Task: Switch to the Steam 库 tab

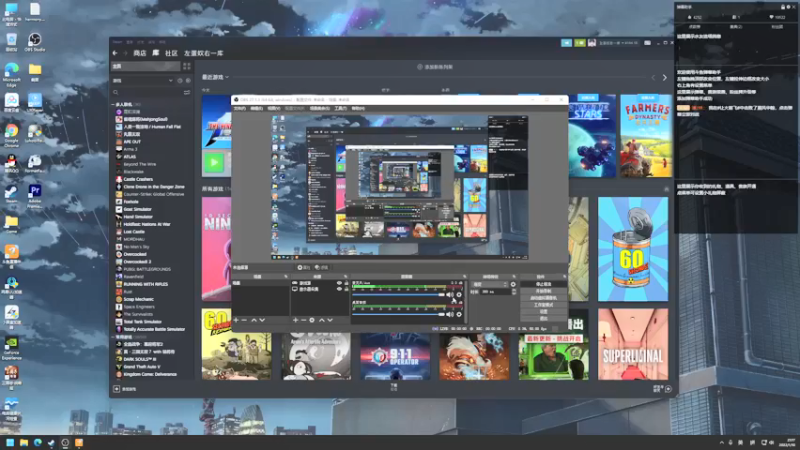Action: click(156, 53)
